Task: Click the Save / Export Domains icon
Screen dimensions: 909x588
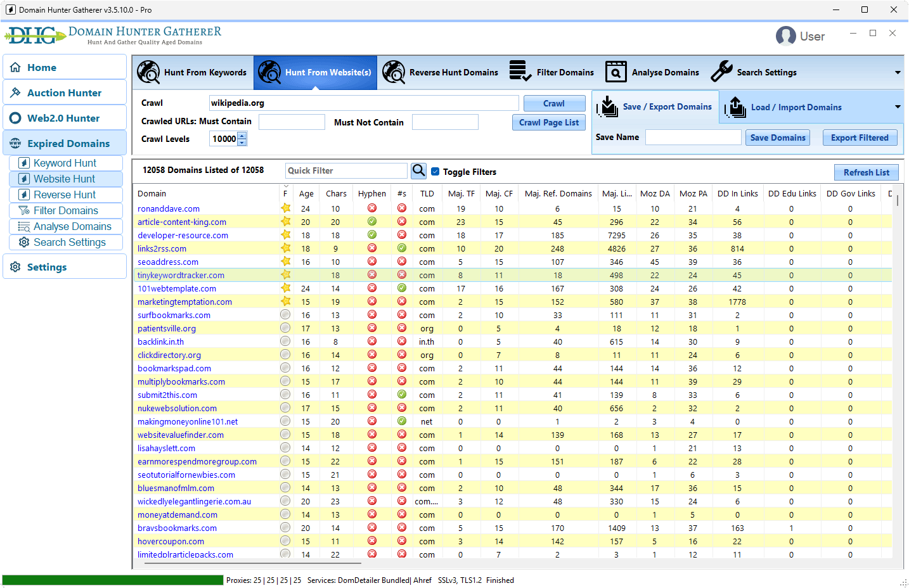Action: [607, 107]
